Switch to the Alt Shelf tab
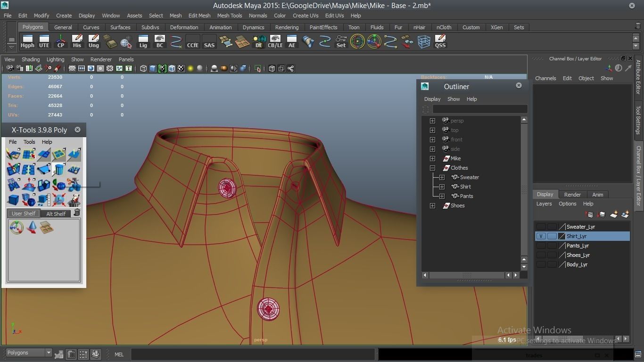This screenshot has height=362, width=644. 56,214
